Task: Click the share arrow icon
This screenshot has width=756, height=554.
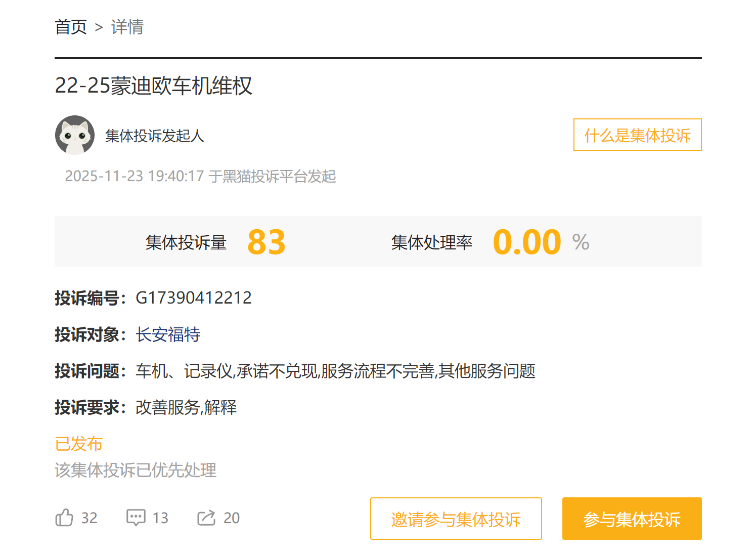Action: [x=206, y=518]
